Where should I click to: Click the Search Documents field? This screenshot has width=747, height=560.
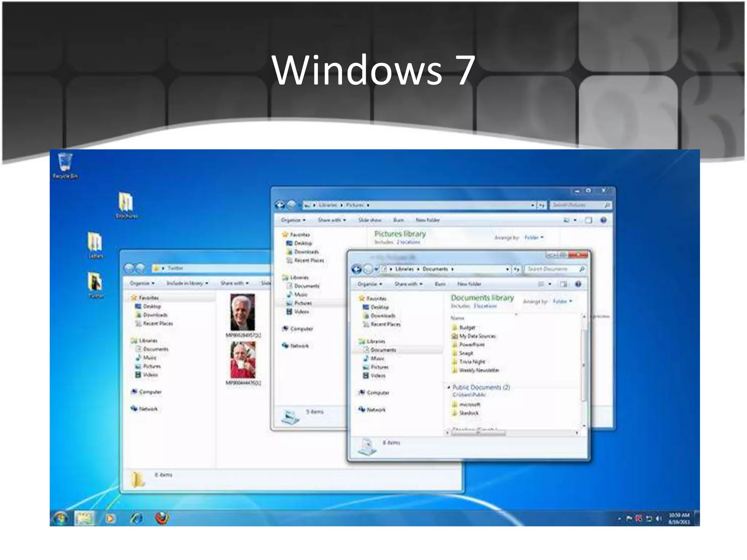coord(555,269)
